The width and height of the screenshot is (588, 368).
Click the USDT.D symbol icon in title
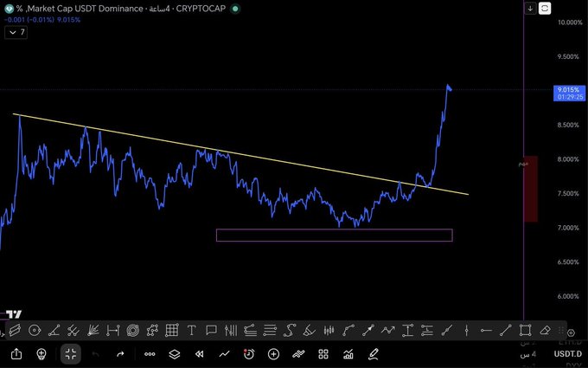pyautogui.click(x=9, y=9)
